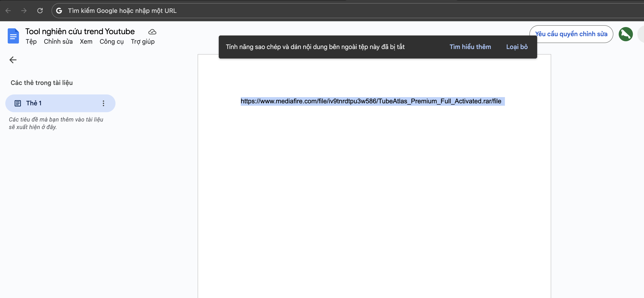Click the Google Docs home icon
Screen dimensions: 644x298
click(13, 36)
